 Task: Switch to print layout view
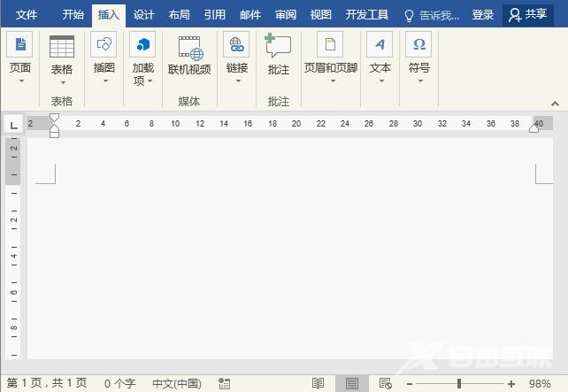[351, 383]
